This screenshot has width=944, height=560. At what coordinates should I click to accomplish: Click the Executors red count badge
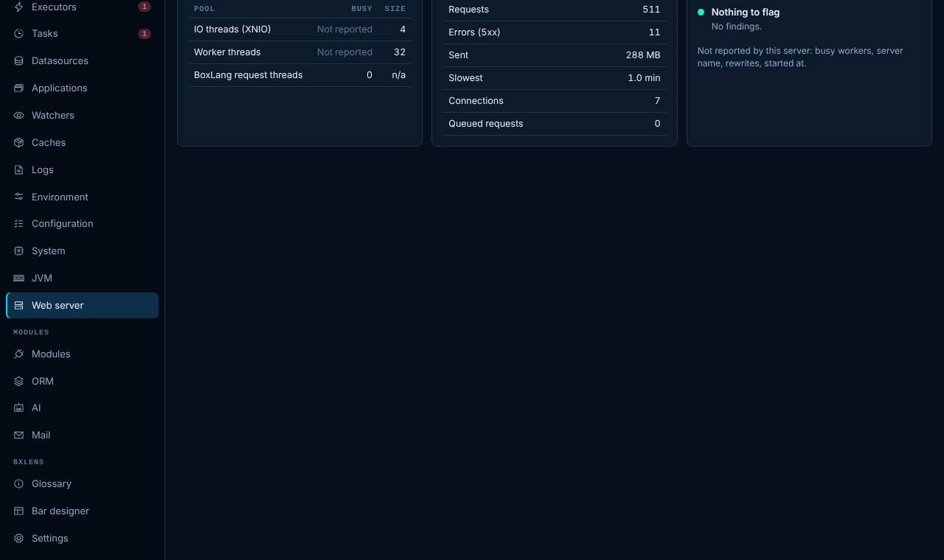tap(145, 7)
